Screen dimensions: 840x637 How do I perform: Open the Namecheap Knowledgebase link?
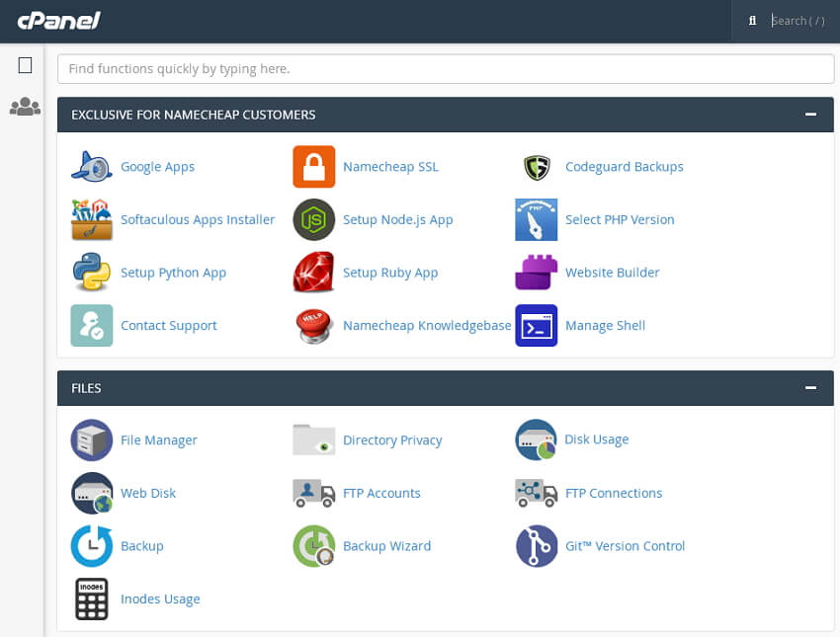pyautogui.click(x=427, y=326)
